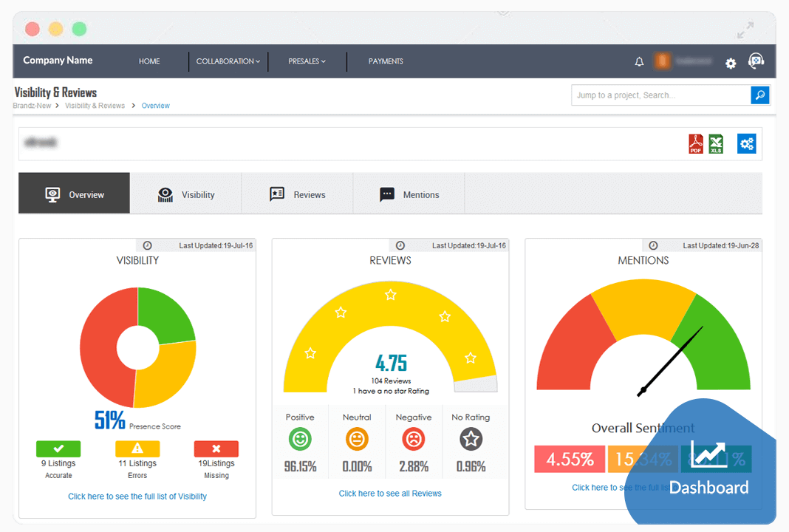Click the yellow listings errors warning icon
Screen dimensions: 789x532
point(137,449)
